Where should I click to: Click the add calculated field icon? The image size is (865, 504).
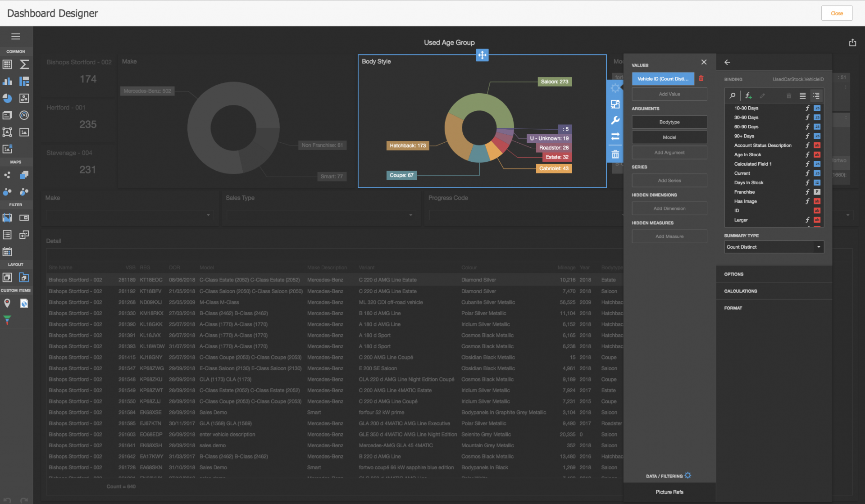point(748,95)
